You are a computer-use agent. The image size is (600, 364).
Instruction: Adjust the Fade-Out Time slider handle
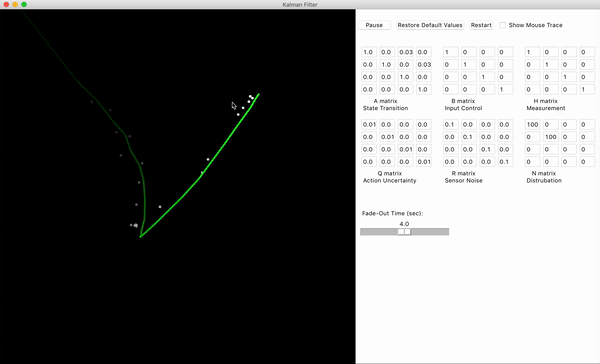coord(404,232)
